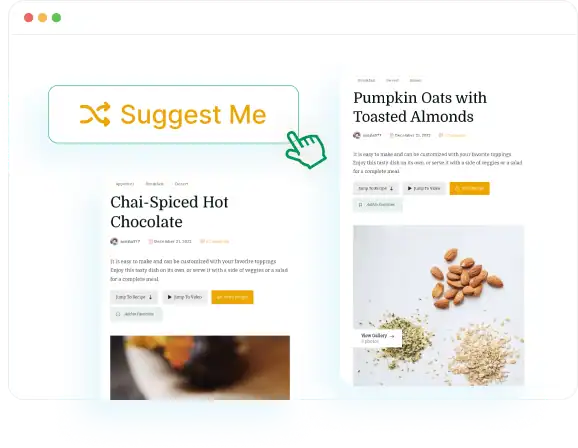This screenshot has width=578, height=448.
Task: Add Pumpkin Oats recipe to favorites
Action: pyautogui.click(x=377, y=205)
